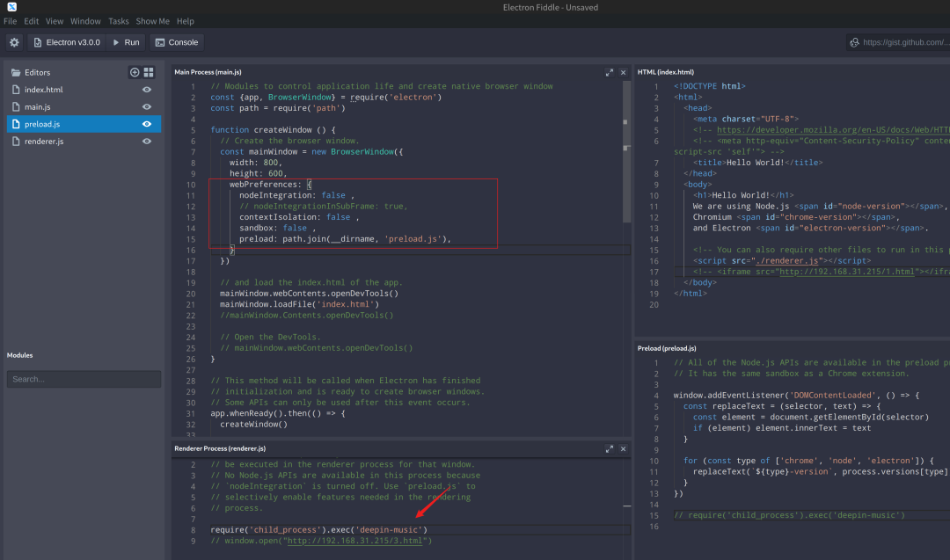
Task: Open the Electron v3.0.0 version selector
Action: click(68, 42)
